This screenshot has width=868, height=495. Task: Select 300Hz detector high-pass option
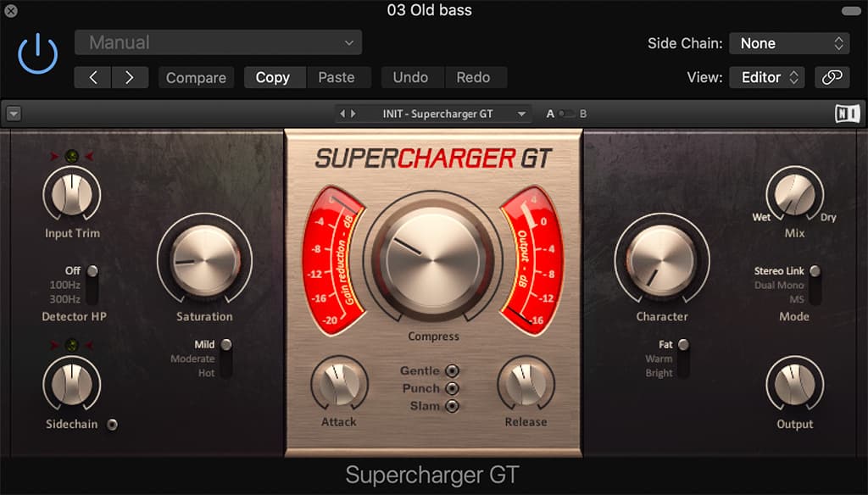pos(64,299)
